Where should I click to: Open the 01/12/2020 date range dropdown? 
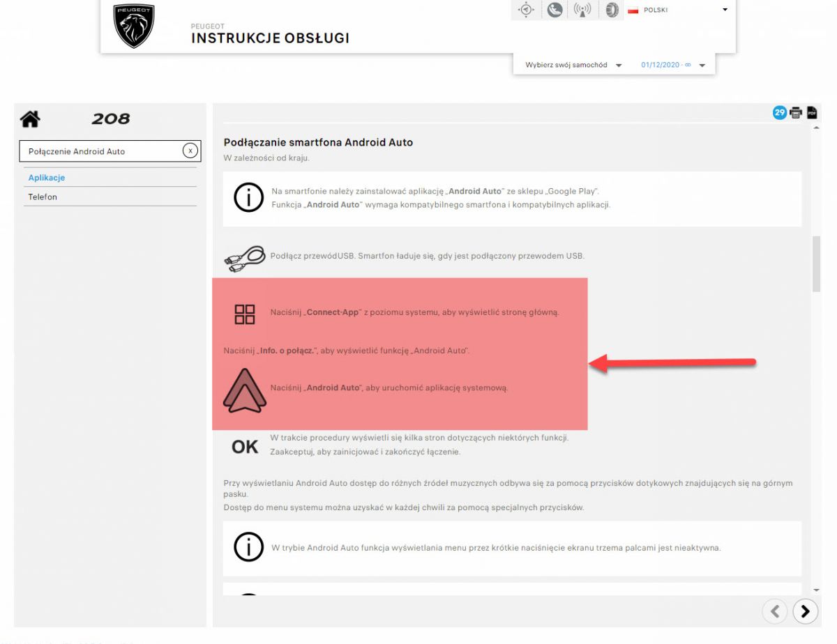tap(673, 65)
